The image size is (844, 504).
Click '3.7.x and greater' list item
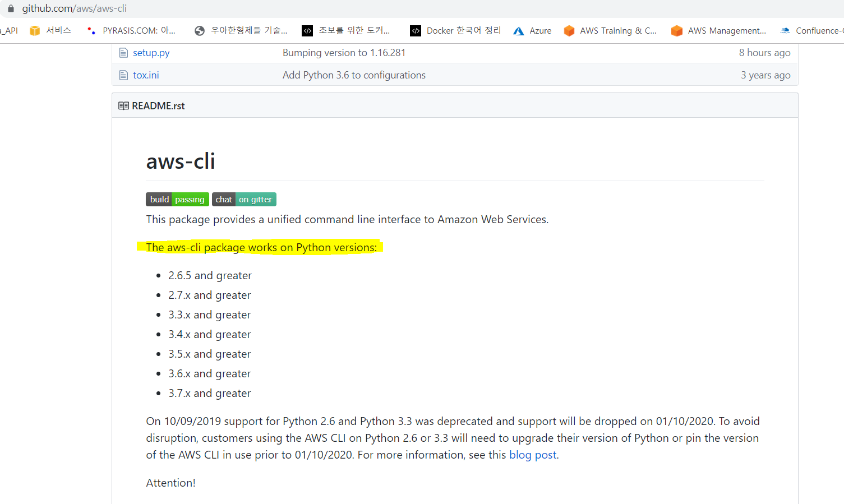tap(210, 393)
